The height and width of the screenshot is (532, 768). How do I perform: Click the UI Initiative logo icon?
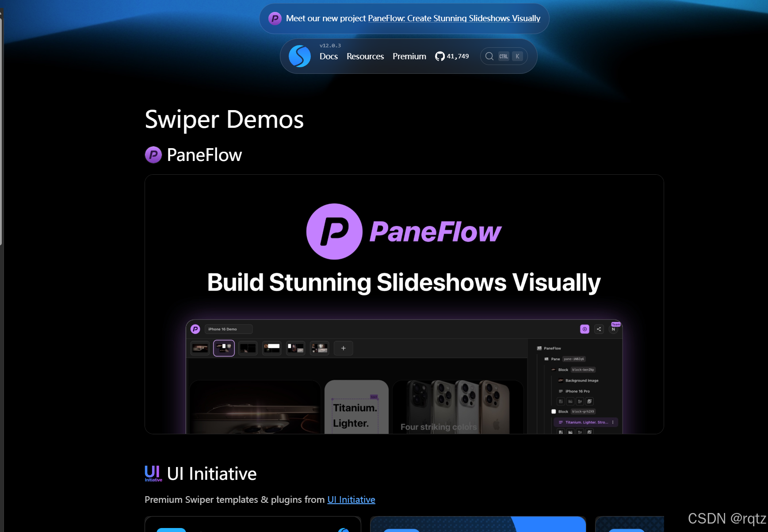(153, 473)
